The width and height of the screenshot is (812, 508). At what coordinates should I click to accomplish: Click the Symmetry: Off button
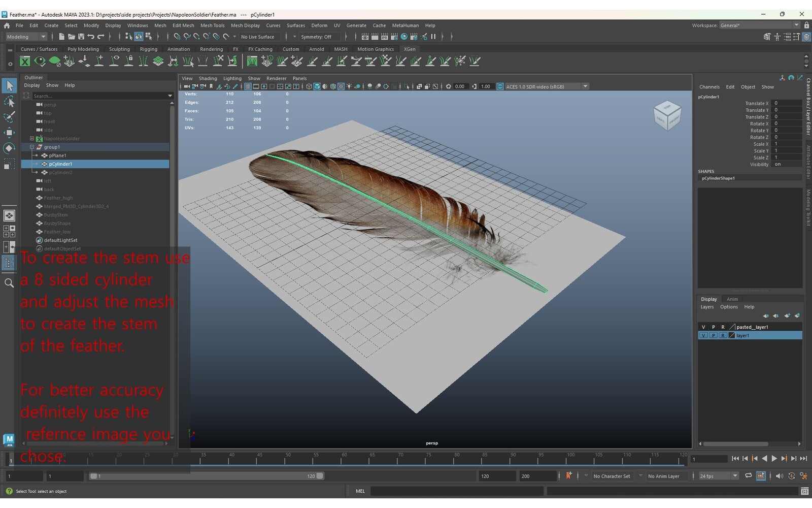pos(316,37)
